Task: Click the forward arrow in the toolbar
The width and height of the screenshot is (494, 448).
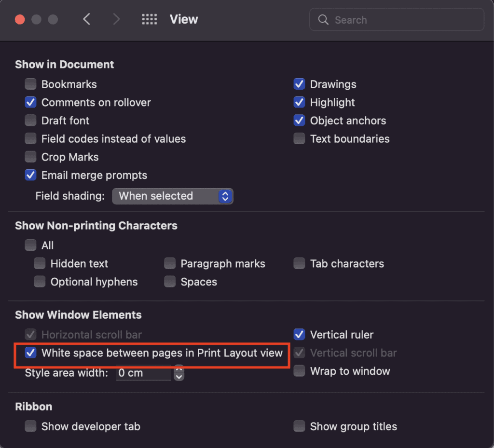Action: click(x=116, y=19)
